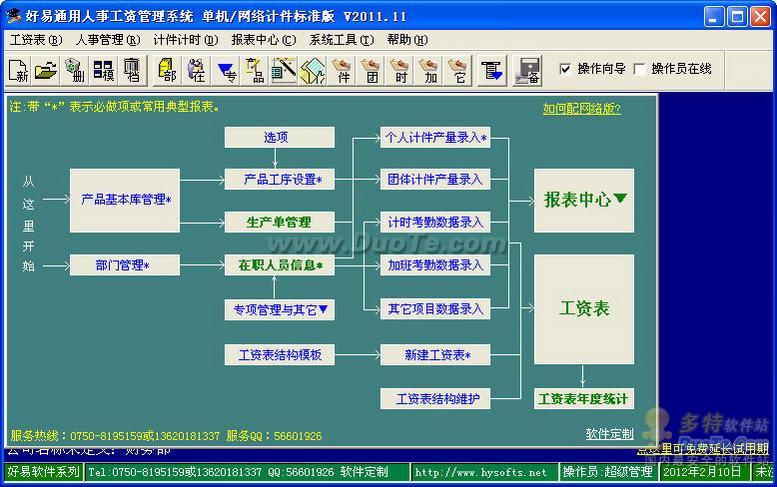Enable the 操作员在线 checkbox
The height and width of the screenshot is (487, 777).
pyautogui.click(x=640, y=69)
